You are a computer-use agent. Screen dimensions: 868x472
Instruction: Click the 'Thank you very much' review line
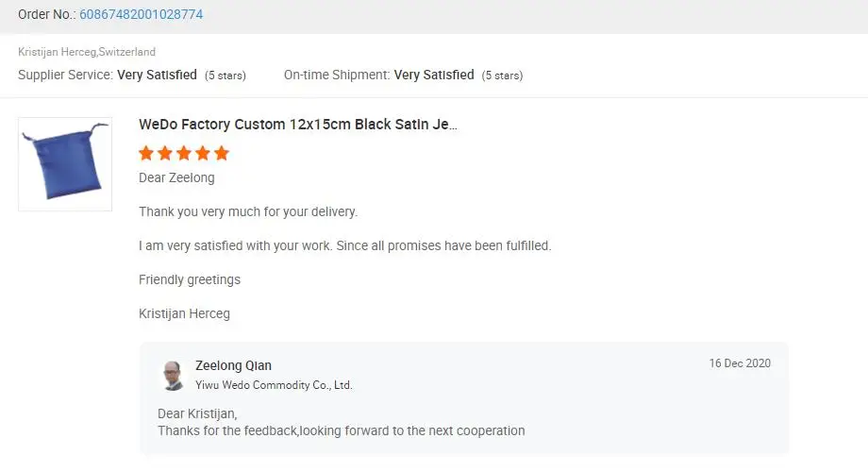(x=248, y=211)
